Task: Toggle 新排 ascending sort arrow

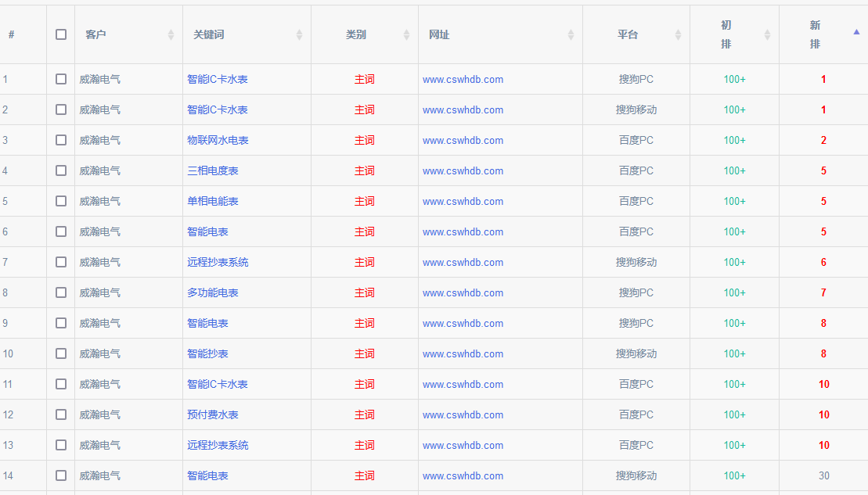Action: point(856,32)
